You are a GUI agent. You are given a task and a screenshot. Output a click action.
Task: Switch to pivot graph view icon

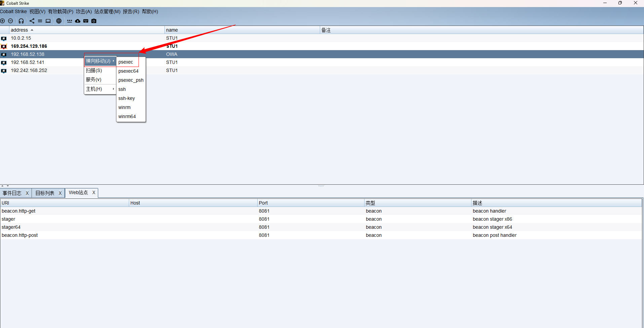32,21
